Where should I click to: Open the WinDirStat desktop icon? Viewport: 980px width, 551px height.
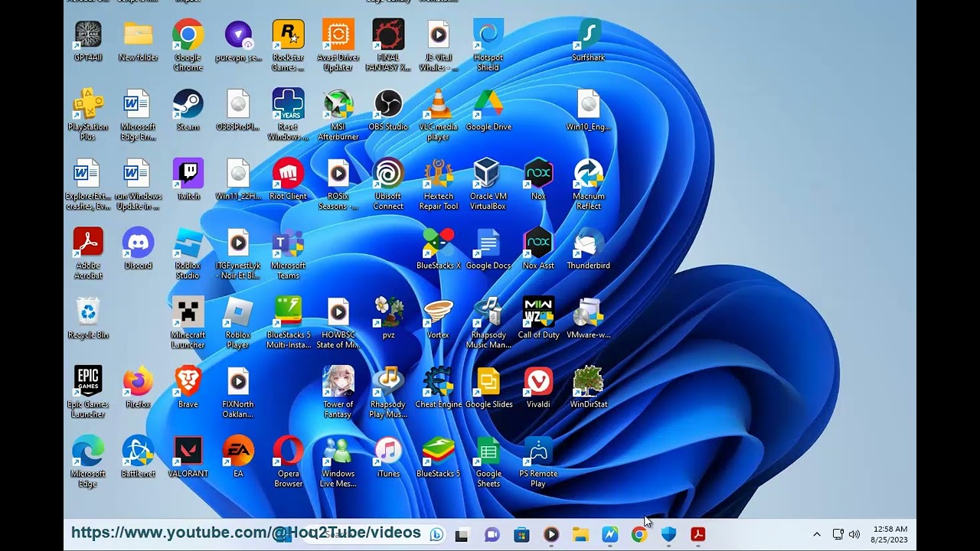pos(589,381)
